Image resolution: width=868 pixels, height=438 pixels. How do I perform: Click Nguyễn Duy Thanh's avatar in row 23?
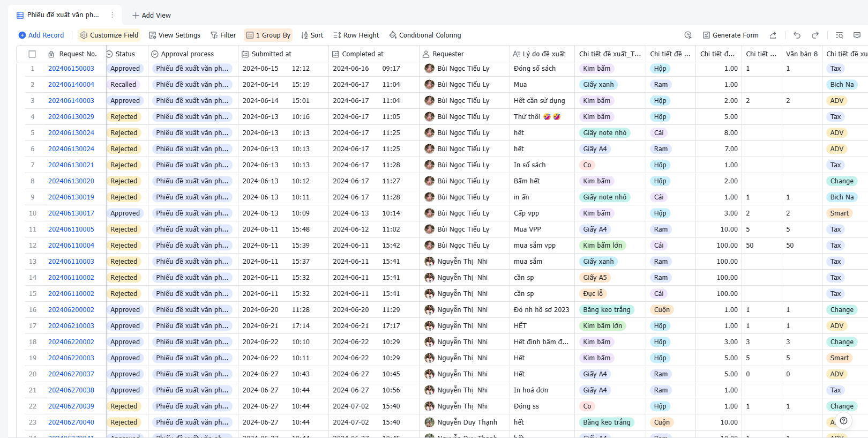click(x=429, y=422)
